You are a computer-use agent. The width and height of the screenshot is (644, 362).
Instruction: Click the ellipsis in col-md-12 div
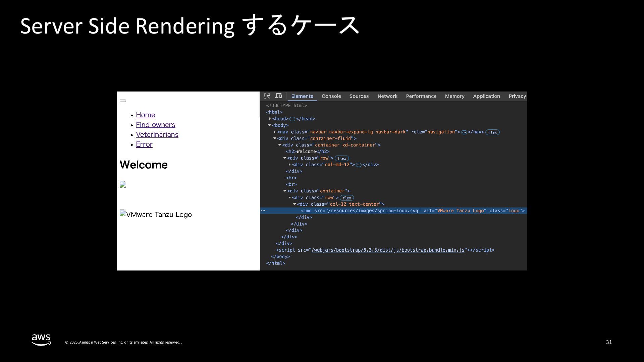[359, 165]
